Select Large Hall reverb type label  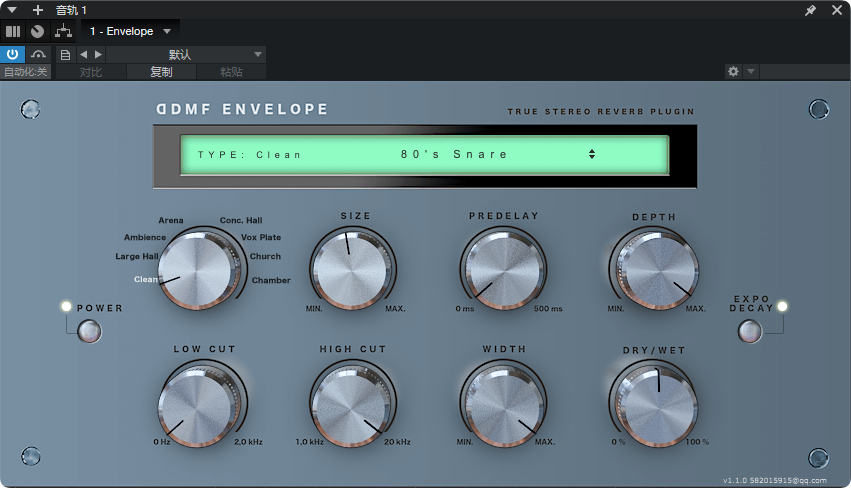(x=137, y=256)
